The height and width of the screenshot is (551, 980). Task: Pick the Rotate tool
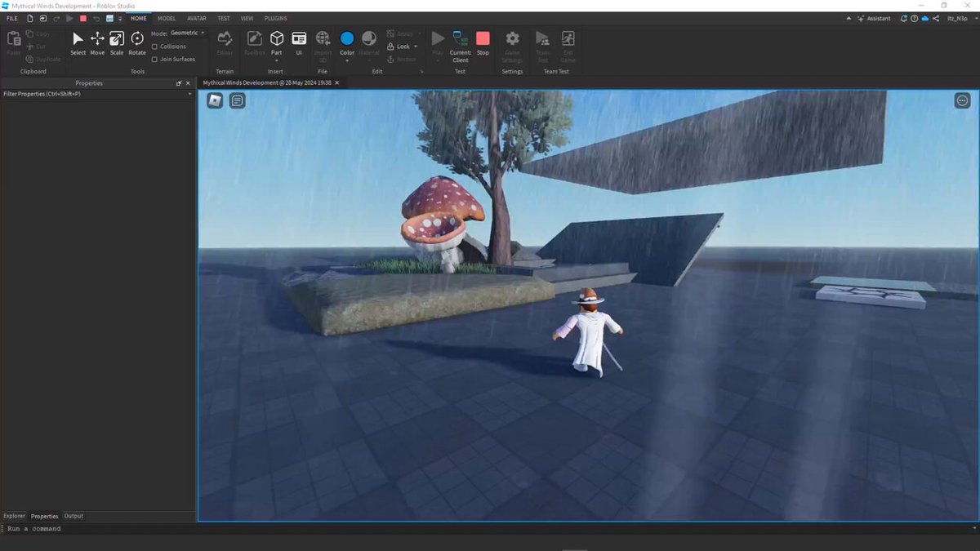137,43
